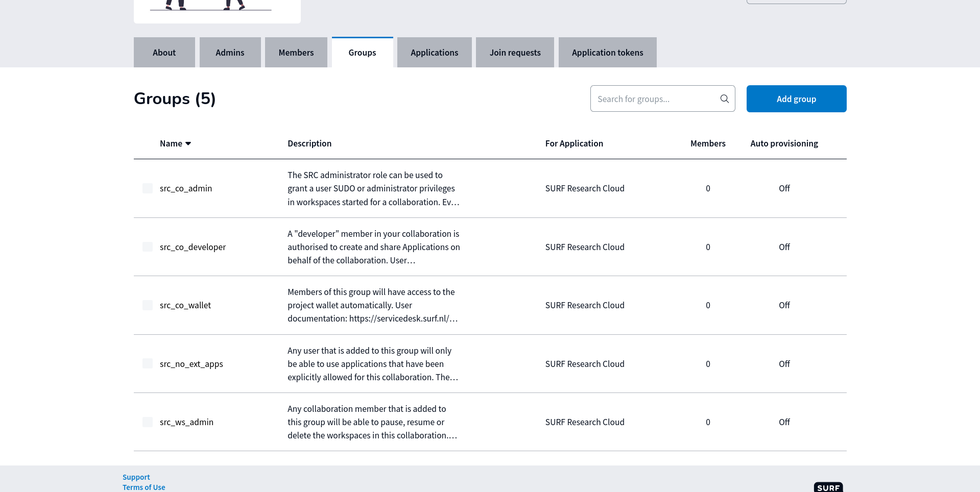Switch to the About tab

pyautogui.click(x=164, y=53)
